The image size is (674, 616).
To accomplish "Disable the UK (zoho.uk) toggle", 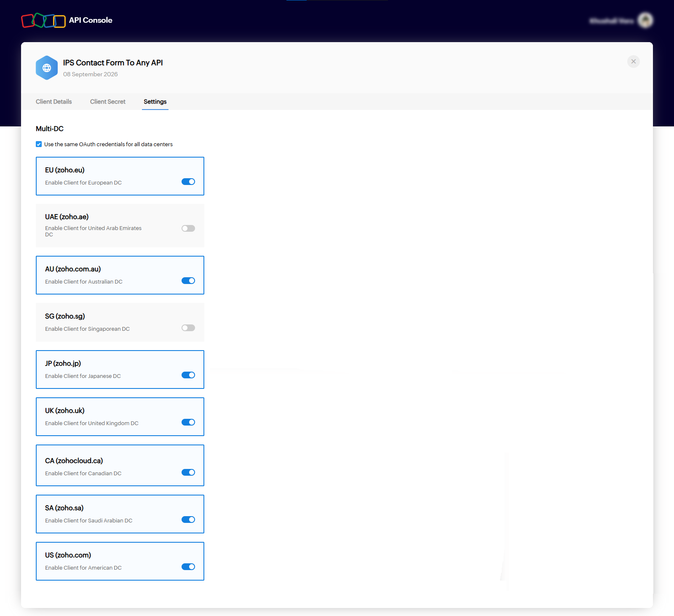I will point(188,422).
